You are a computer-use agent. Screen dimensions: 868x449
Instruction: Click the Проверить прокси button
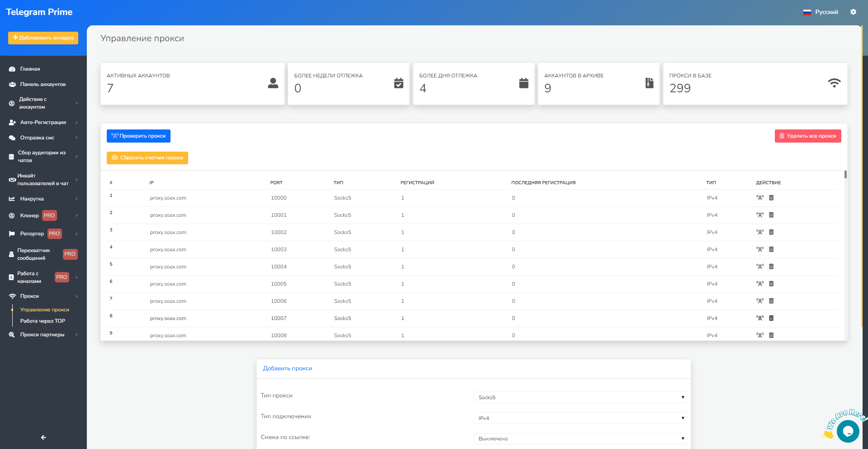click(138, 136)
